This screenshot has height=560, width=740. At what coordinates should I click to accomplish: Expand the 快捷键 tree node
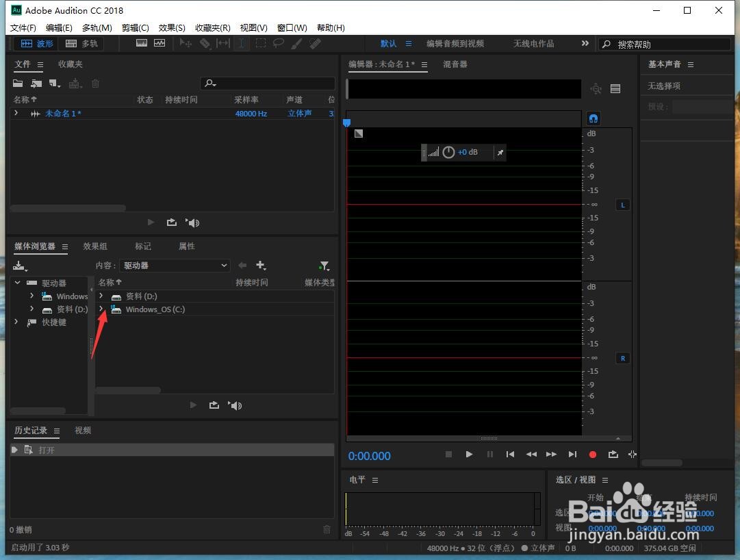tap(16, 322)
